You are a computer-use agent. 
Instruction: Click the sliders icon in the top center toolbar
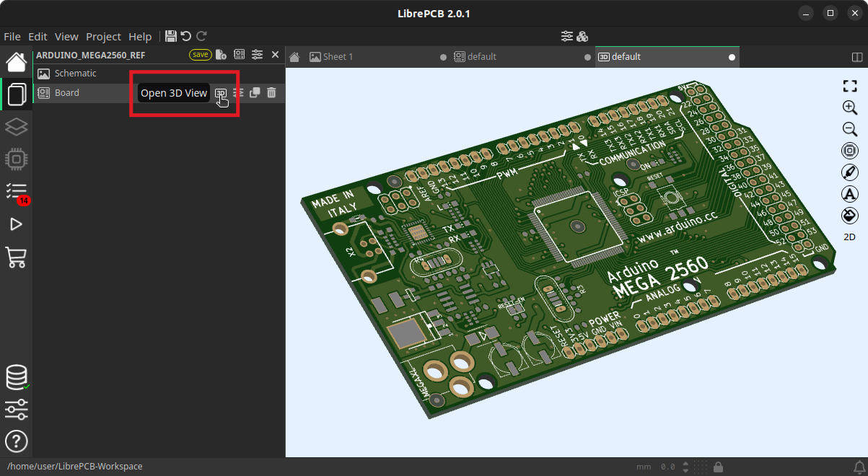(567, 36)
